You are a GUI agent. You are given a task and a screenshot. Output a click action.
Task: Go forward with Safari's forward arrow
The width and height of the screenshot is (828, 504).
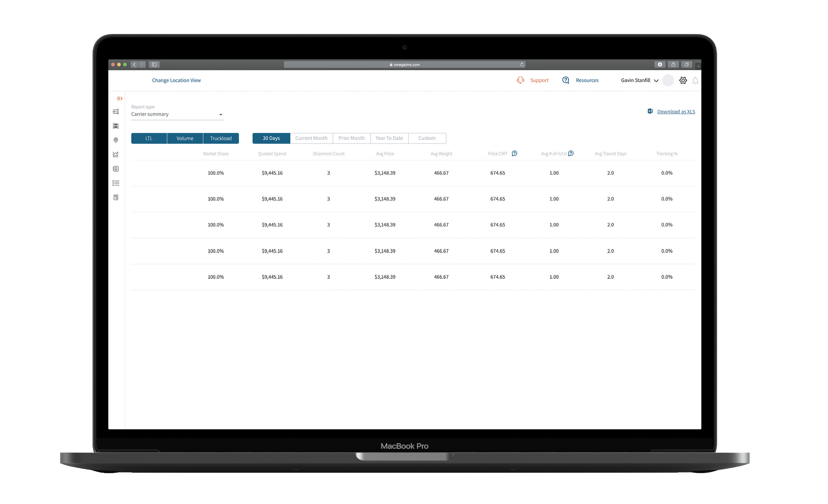[142, 64]
